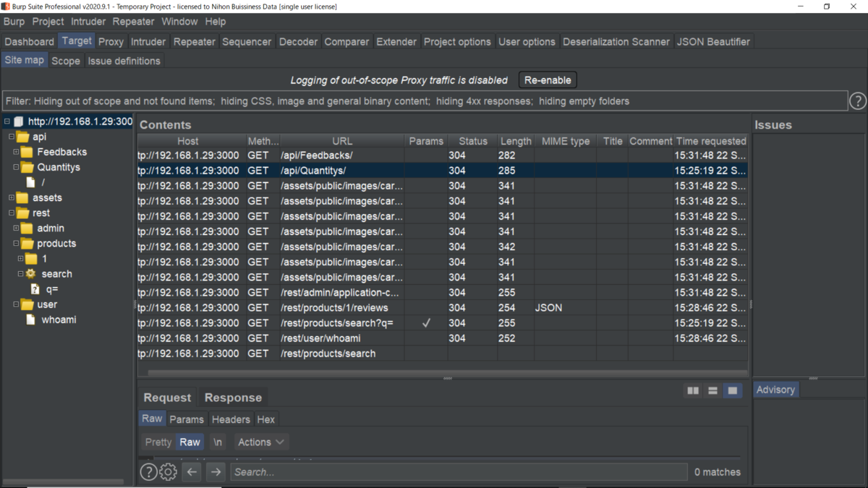Viewport: 868px width, 488px height.
Task: Sort contents by Status column header
Action: coord(472,141)
